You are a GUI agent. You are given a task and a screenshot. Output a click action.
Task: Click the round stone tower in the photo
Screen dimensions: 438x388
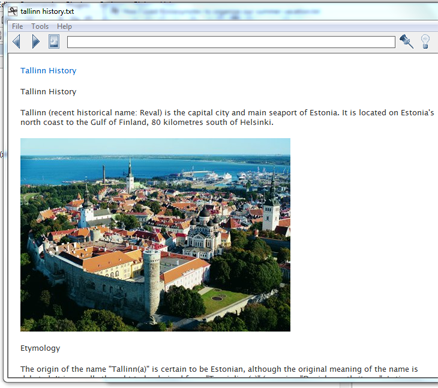tap(152, 283)
